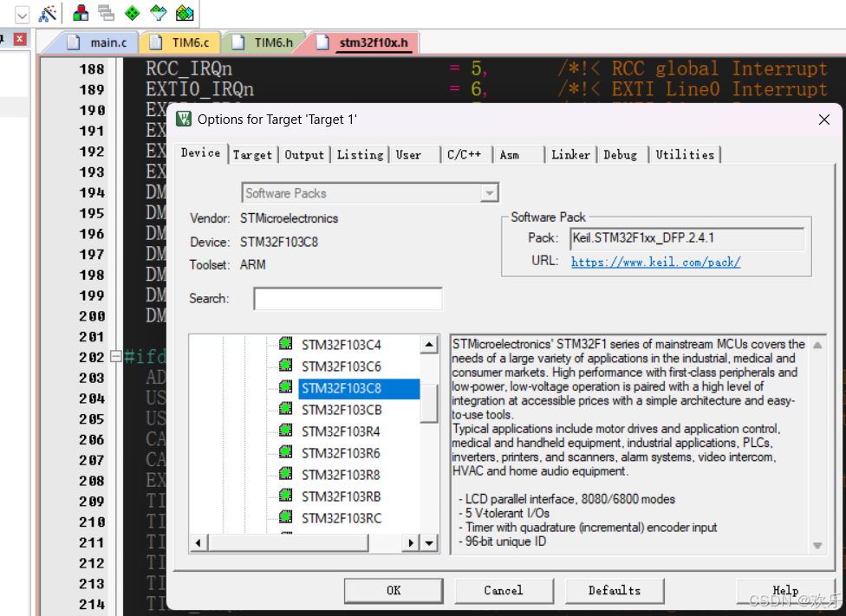Click the Pack field Keil.STM32F1xx_DFP.2.4.1
Viewport: 846px width, 616px height.
click(687, 238)
